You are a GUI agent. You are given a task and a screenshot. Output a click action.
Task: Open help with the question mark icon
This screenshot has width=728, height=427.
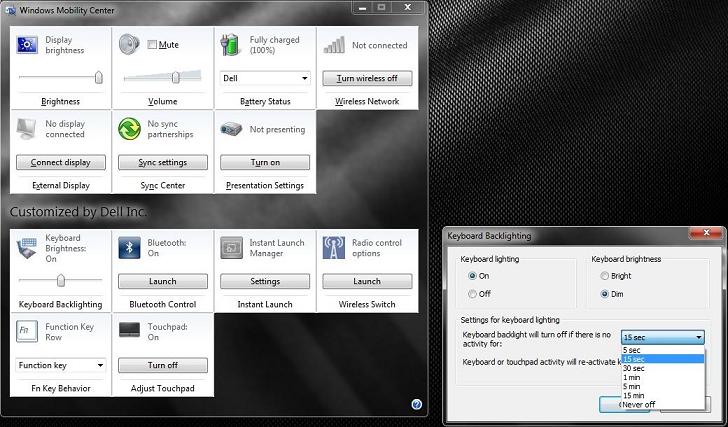point(416,405)
